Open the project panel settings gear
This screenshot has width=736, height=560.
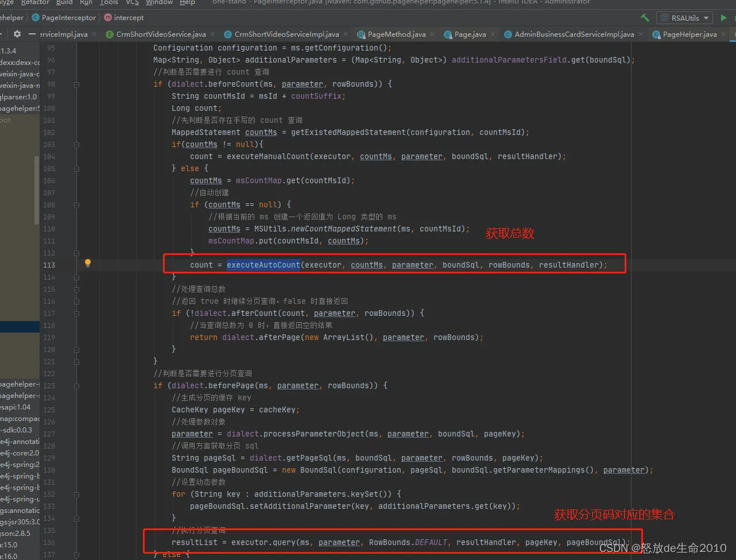17,34
